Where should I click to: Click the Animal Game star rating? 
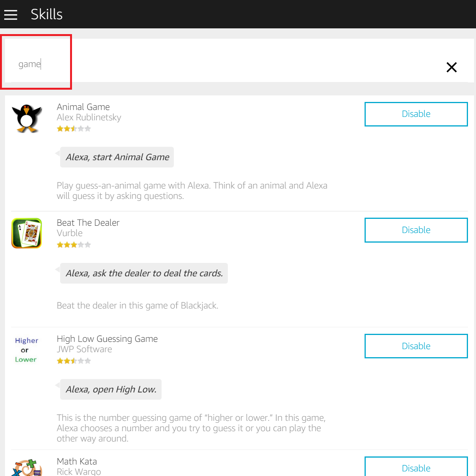[x=74, y=129]
